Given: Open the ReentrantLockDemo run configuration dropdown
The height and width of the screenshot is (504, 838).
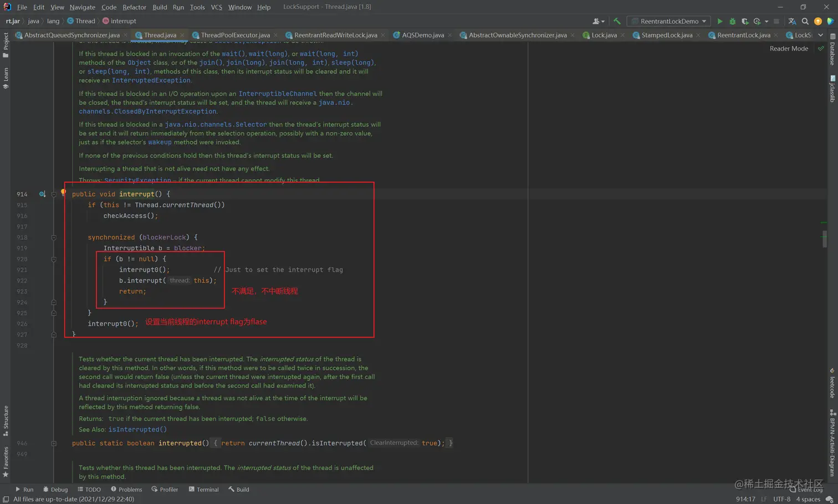Looking at the screenshot, I should click(x=670, y=21).
